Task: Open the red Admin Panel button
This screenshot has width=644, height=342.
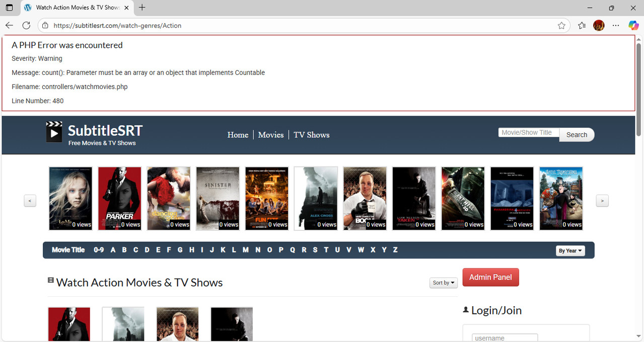Action: tap(490, 277)
